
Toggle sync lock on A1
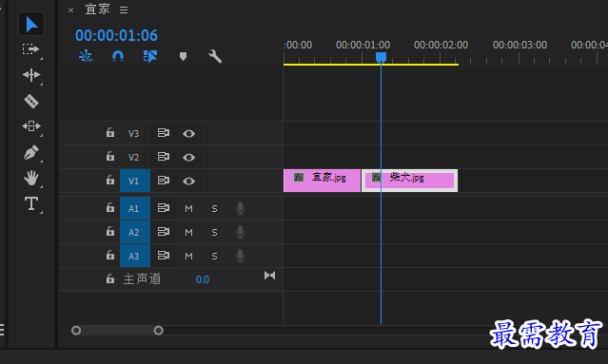click(x=164, y=208)
